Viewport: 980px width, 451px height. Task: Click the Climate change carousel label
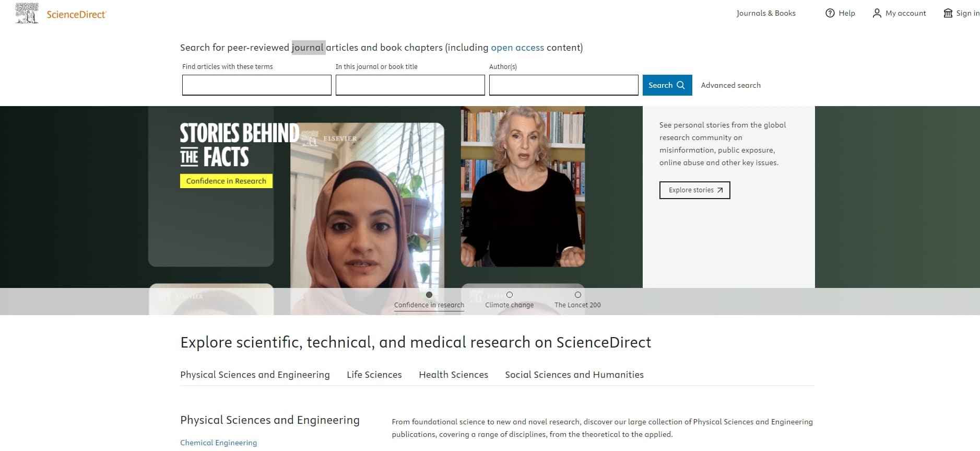(x=510, y=305)
